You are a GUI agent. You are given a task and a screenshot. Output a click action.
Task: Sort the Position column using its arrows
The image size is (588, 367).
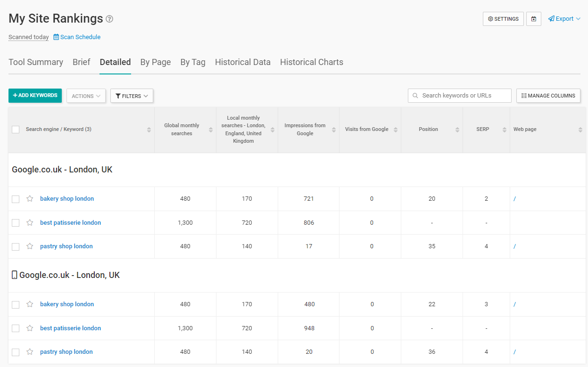pos(457,129)
